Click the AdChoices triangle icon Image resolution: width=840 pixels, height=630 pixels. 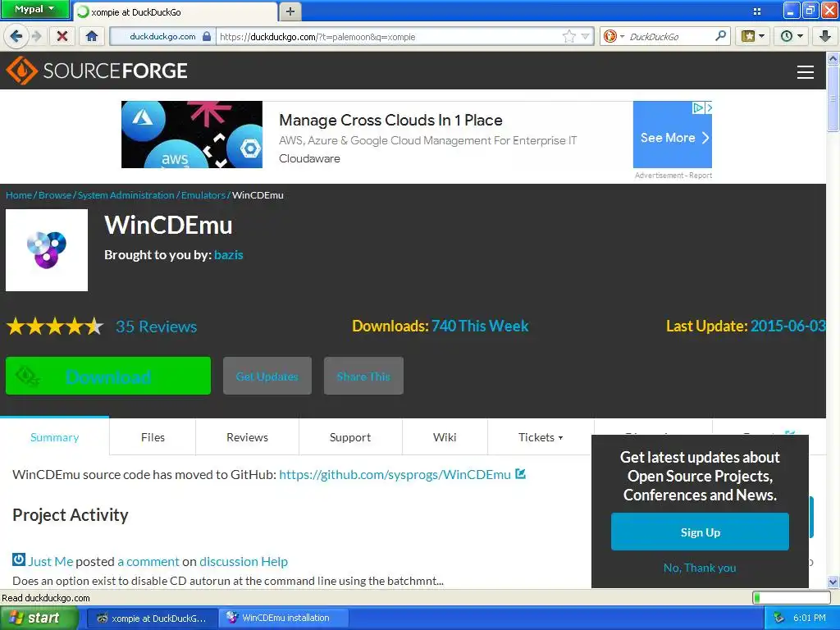click(698, 107)
